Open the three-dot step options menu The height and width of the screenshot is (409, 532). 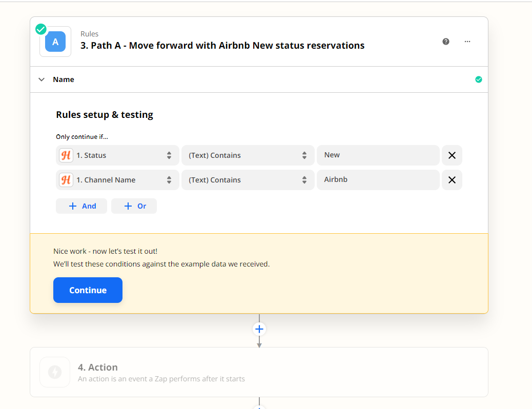[x=467, y=42]
